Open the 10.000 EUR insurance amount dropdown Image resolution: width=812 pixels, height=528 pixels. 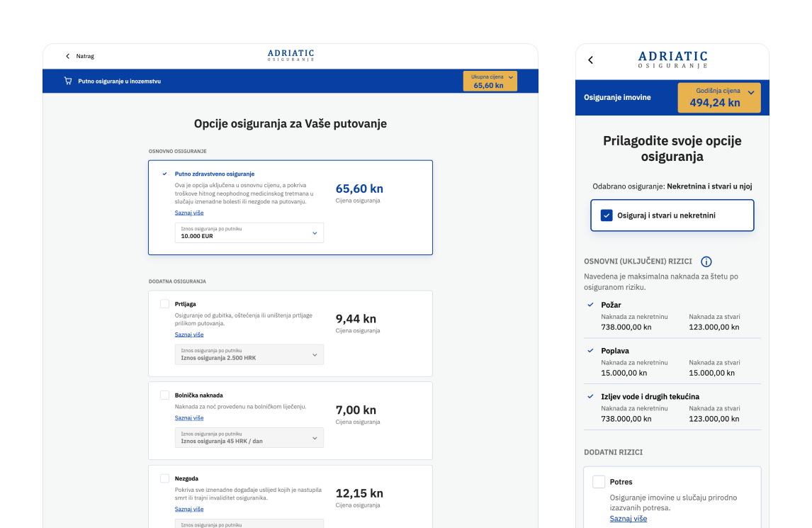(x=249, y=233)
